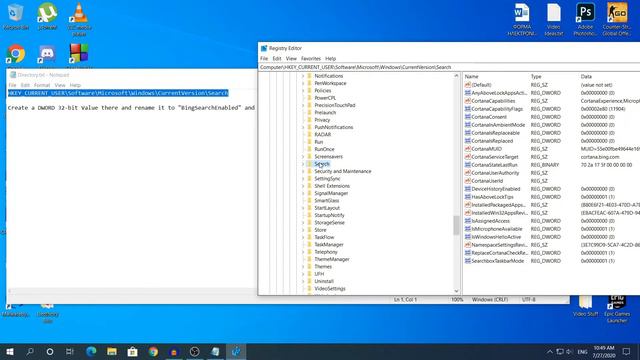Expand the Themes registry key
The image size is (640, 360).
pyautogui.click(x=303, y=267)
